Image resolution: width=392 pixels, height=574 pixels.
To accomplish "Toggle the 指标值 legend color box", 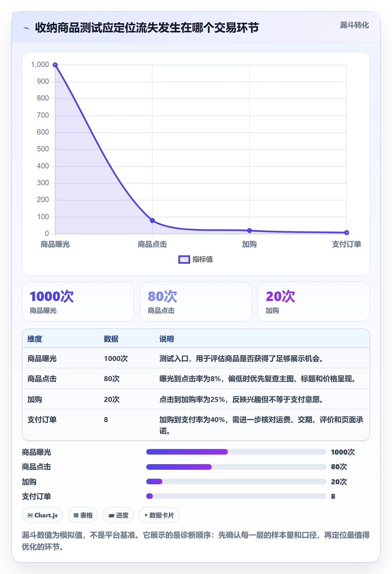I will 184,260.
